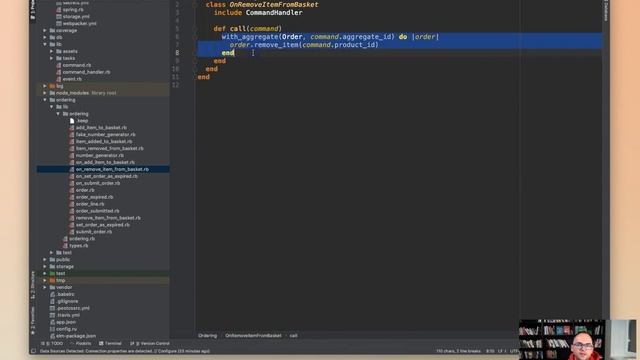640x360 pixels.
Task: Open order_expired.rb
Action: tap(94, 197)
